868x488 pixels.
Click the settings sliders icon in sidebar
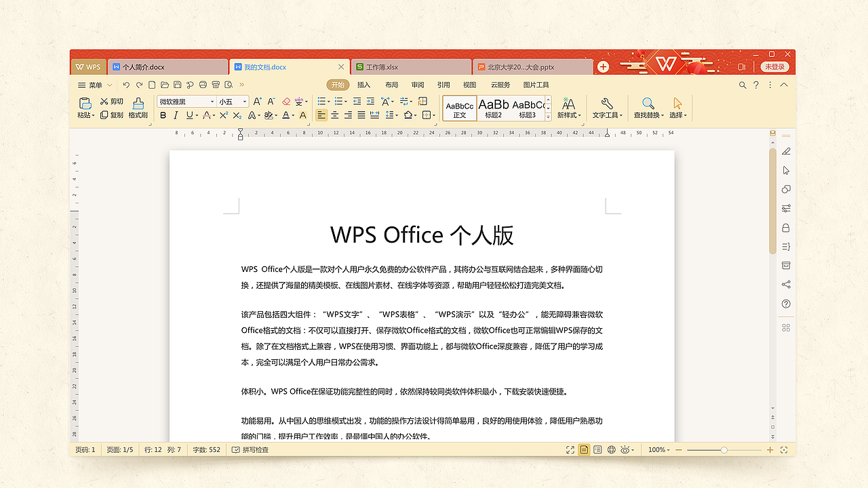point(786,208)
